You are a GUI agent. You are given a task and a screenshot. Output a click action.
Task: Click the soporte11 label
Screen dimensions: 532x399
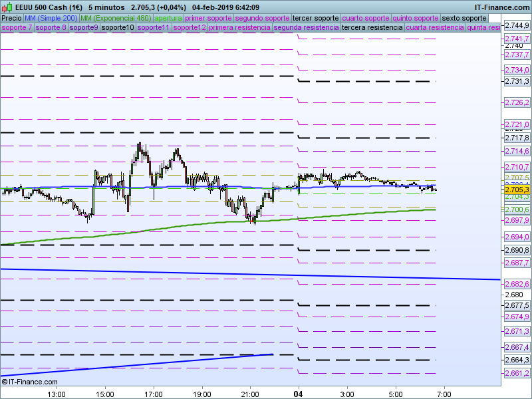(154, 27)
